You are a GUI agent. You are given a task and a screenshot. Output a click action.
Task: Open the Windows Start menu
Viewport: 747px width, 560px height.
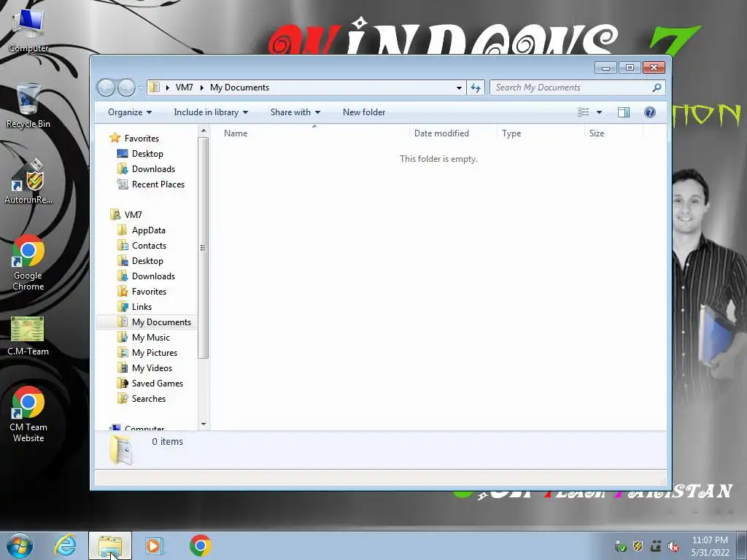coord(20,545)
